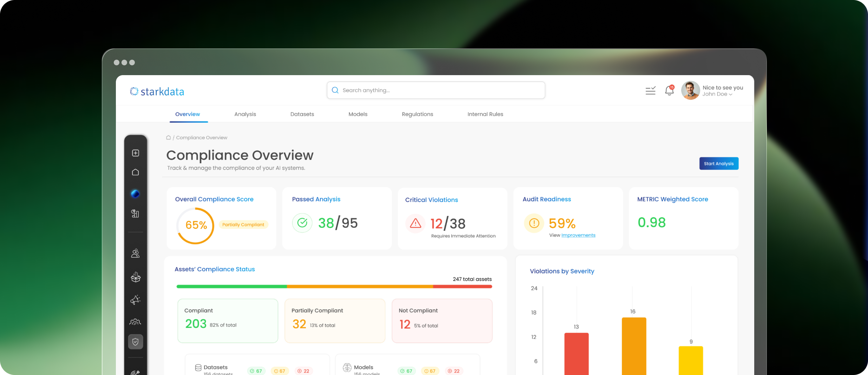
Task: Click the 65% compliance score ring
Action: click(196, 225)
